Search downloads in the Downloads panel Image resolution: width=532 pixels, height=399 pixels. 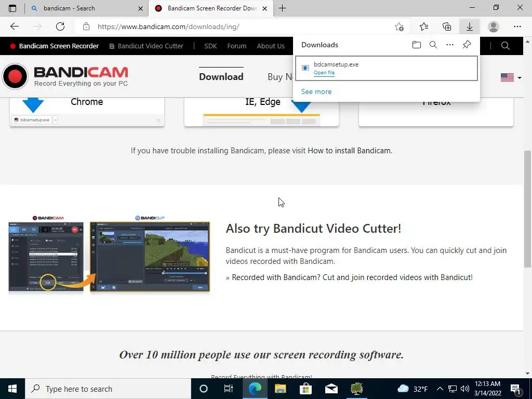coord(433,45)
